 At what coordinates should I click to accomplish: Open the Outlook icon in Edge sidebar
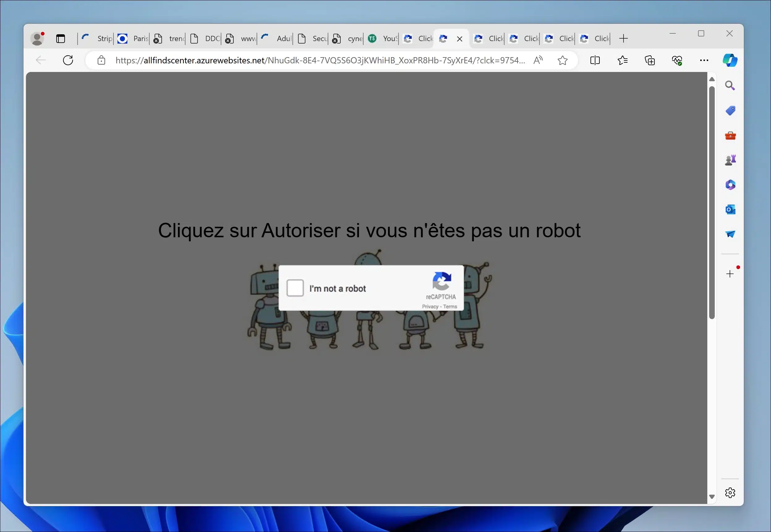[731, 209]
